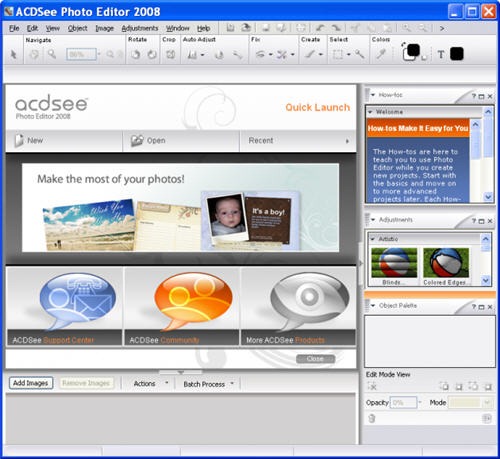The height and width of the screenshot is (459, 500).
Task: Open the zoom percentage combo box
Action: [81, 54]
